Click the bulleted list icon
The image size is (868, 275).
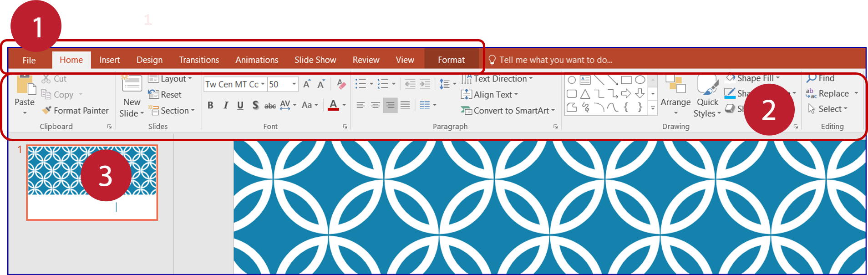pos(360,84)
